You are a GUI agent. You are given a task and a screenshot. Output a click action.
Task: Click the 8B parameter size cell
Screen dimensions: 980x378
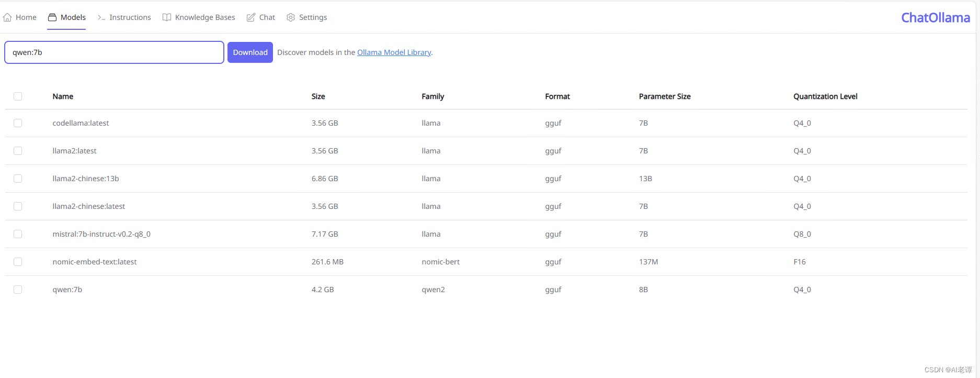643,290
